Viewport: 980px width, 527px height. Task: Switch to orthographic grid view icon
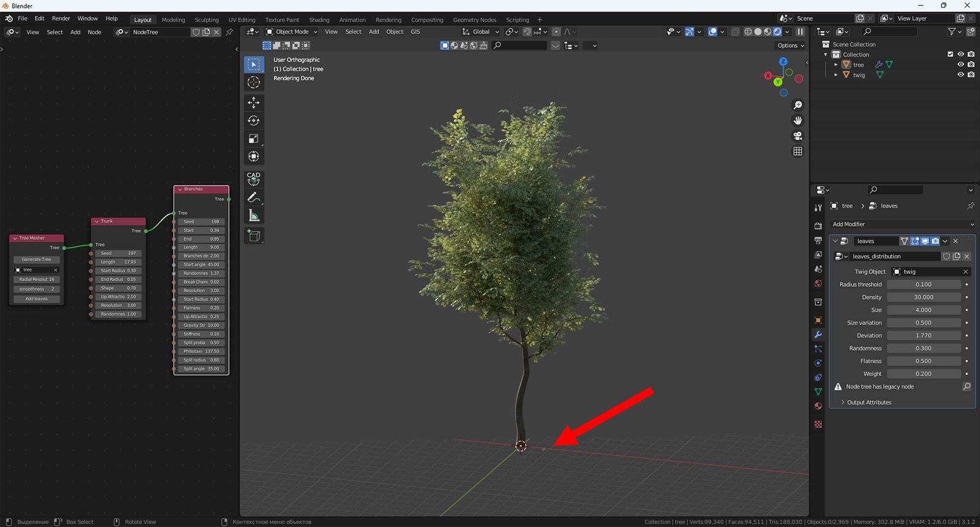(x=797, y=151)
